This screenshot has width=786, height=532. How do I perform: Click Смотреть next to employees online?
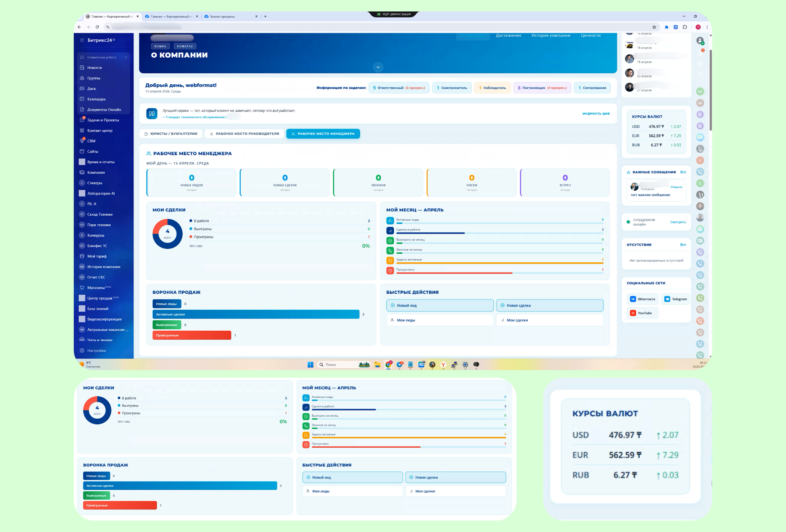click(x=678, y=222)
